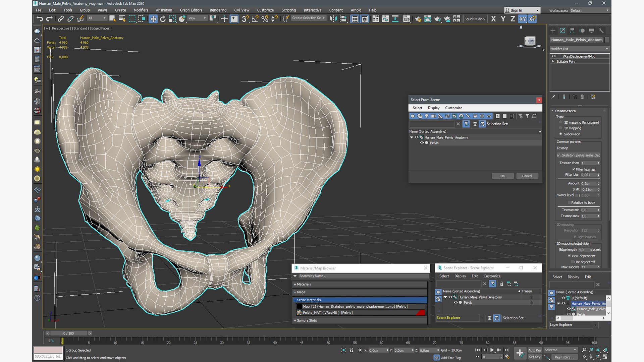Click the Redo arrow icon
This screenshot has height=362, width=644.
coord(49,19)
